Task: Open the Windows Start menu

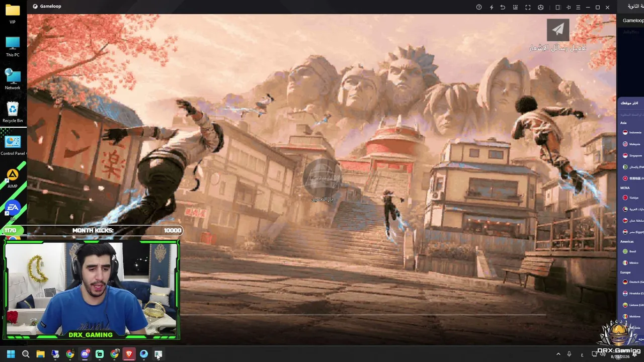Action: tap(11, 354)
